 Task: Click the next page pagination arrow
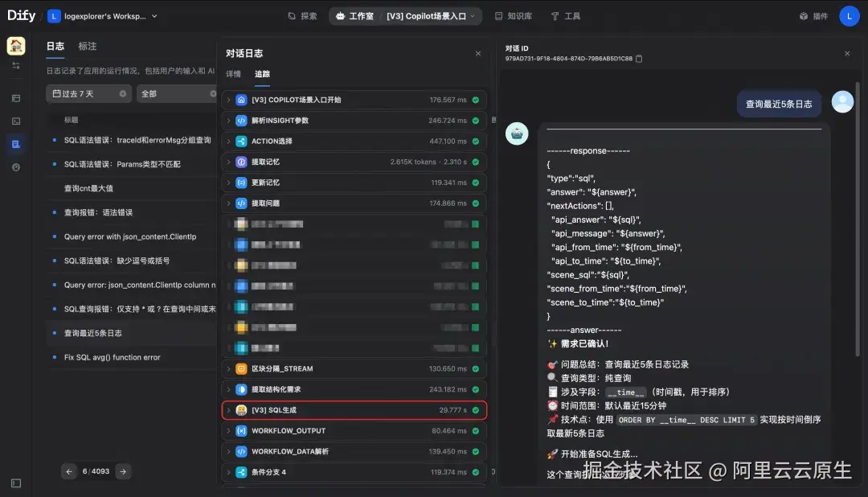coord(125,472)
